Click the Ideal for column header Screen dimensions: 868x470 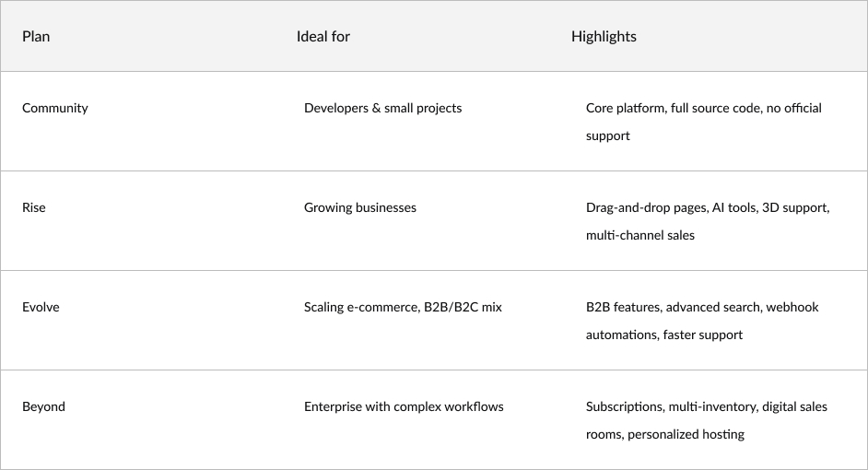323,37
